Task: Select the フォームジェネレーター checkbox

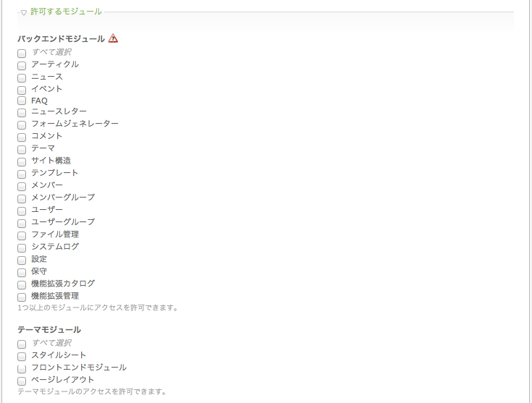Action: 22,125
